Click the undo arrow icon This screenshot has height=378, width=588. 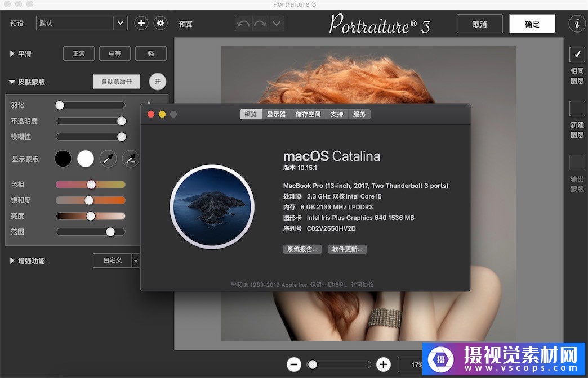(x=243, y=24)
